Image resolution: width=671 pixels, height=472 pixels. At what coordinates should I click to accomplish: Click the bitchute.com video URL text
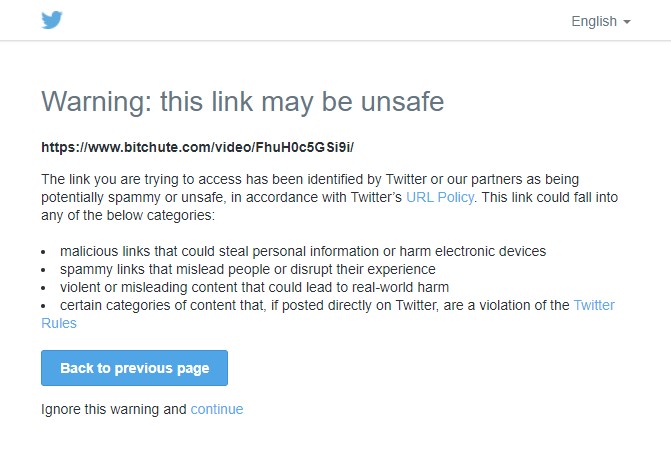(198, 147)
